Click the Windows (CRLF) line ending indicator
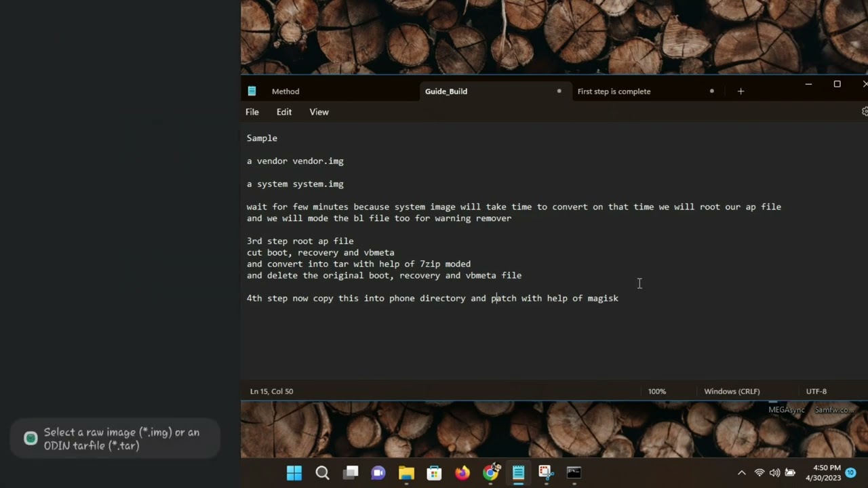 click(732, 391)
